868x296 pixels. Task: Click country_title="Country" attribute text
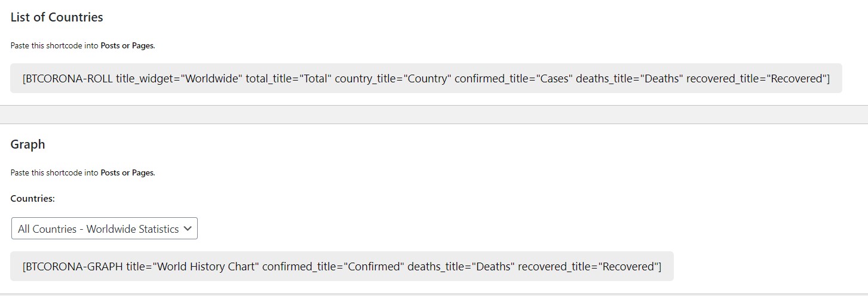point(393,78)
